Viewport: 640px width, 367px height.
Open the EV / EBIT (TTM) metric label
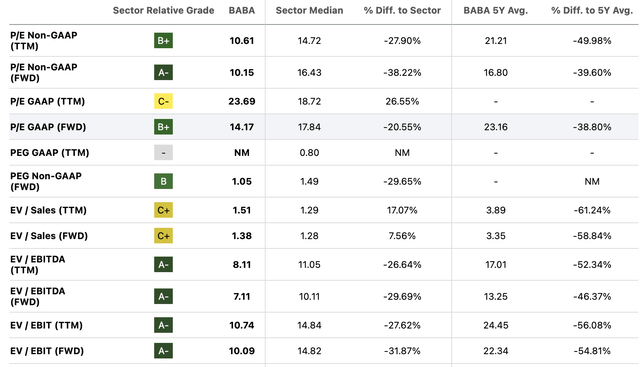tap(46, 325)
